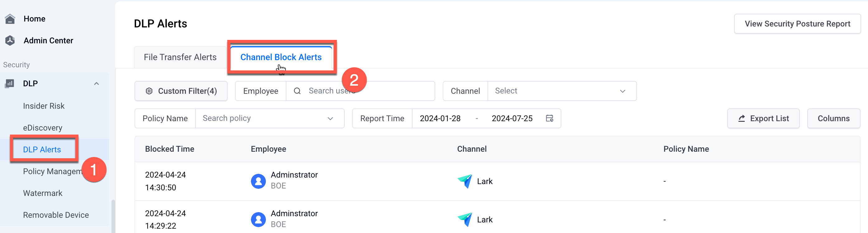Click the end date 2024-07-25
Screen dimensions: 868x233
click(x=512, y=118)
